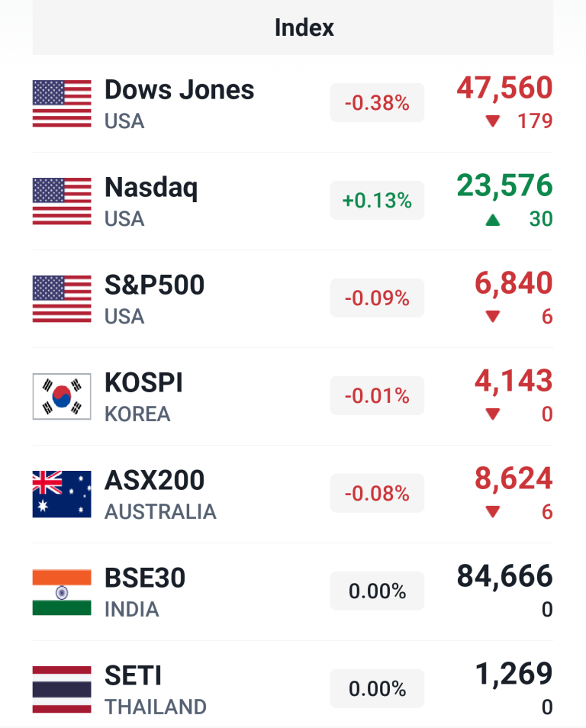Click the ASX200 price 8,624
The image size is (586, 728).
pyautogui.click(x=514, y=478)
